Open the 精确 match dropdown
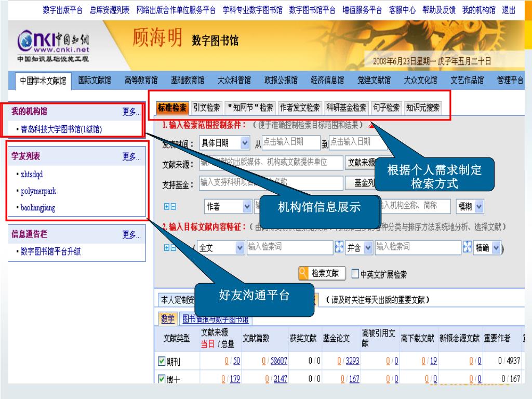The width and height of the screenshot is (532, 399). click(x=496, y=248)
